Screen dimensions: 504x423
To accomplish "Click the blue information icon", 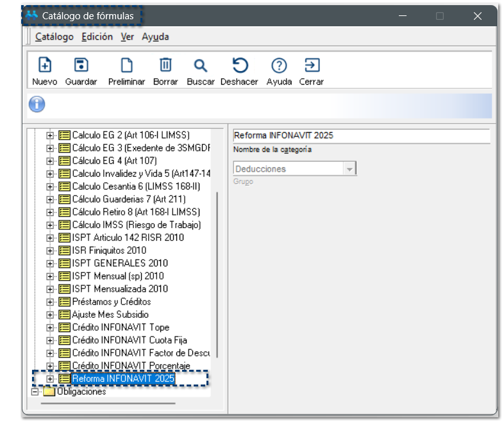I will click(37, 104).
